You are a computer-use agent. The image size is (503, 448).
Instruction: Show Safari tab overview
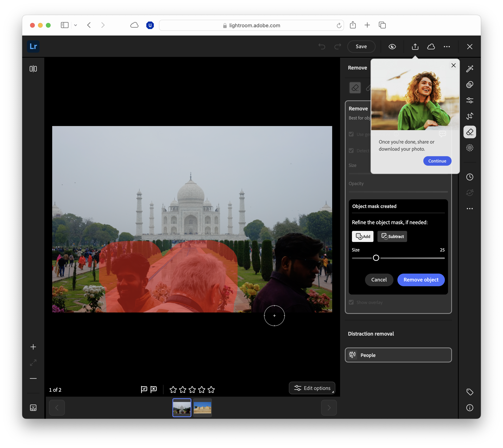382,25
